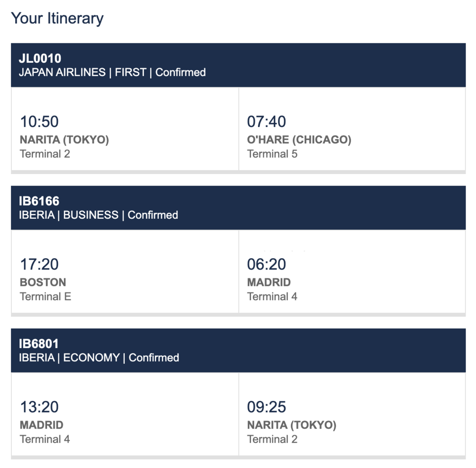Open flight IB6801 header
This screenshot has width=476, height=468.
pyautogui.click(x=39, y=344)
